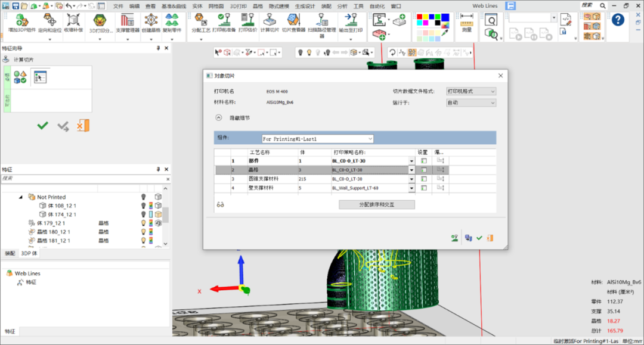Click the green OK checkmark in feature guide
Screen dimensions: 644x345
(43, 126)
